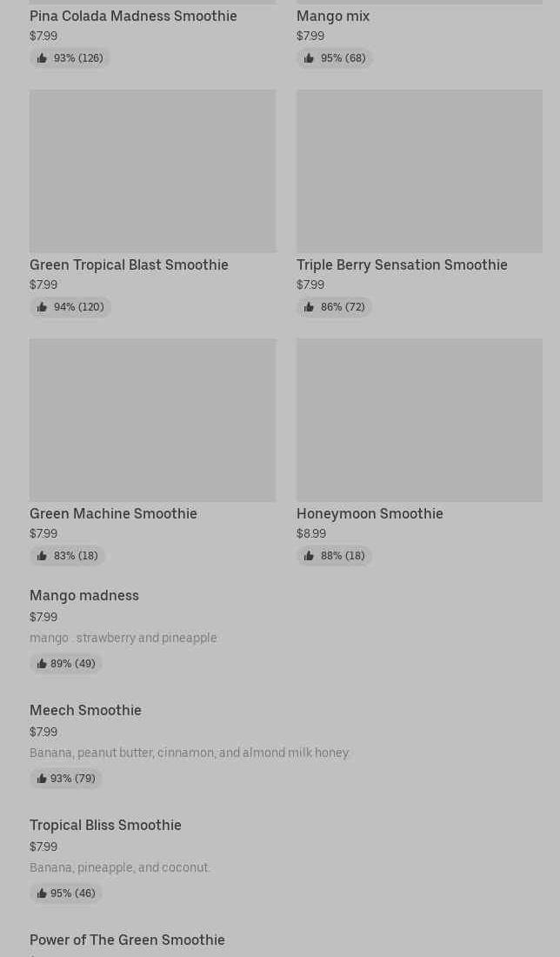
Task: Click the Mango mix title
Action: click(333, 16)
